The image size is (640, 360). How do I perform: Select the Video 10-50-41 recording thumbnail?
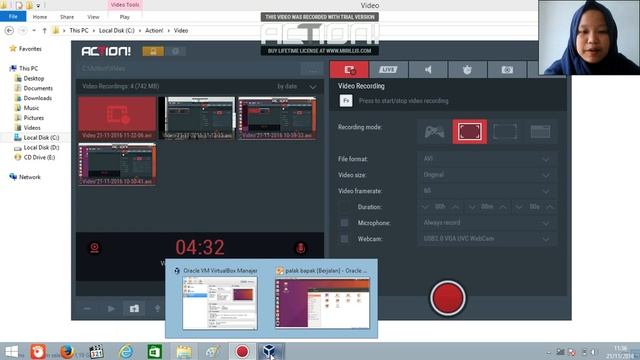(117, 164)
